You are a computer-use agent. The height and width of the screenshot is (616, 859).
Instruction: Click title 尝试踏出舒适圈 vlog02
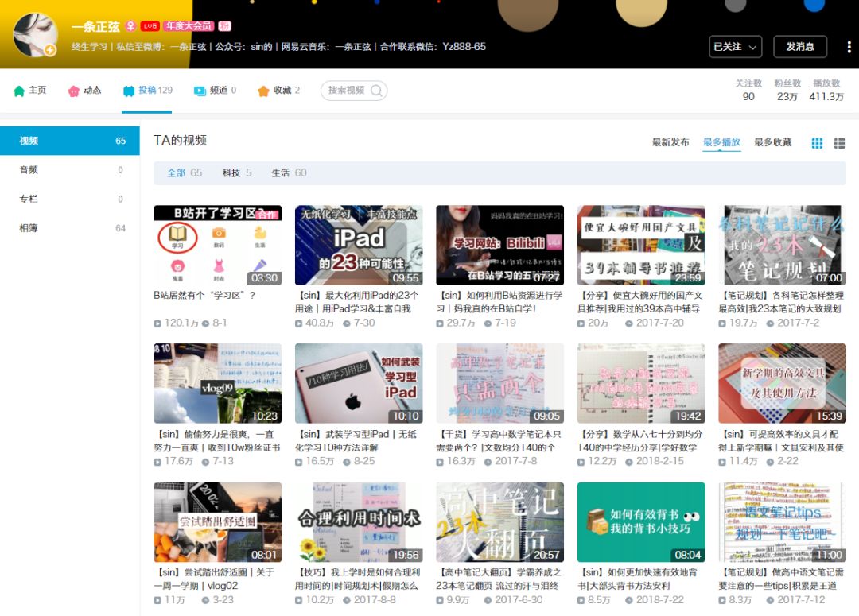214,579
